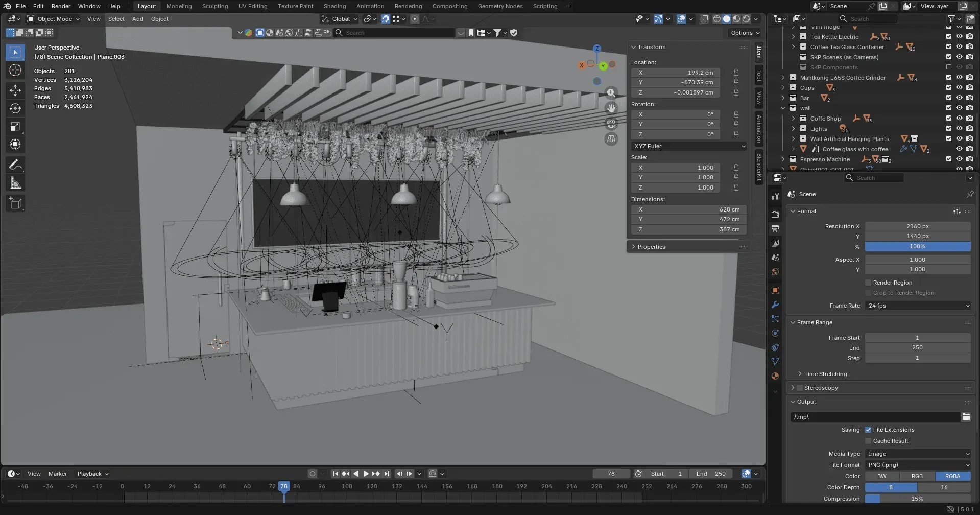
Task: Select RGB color mode button
Action: click(x=917, y=476)
